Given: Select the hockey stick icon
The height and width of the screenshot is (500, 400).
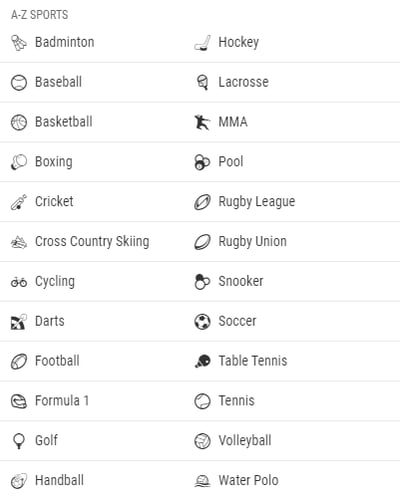Looking at the screenshot, I should (x=202, y=43).
